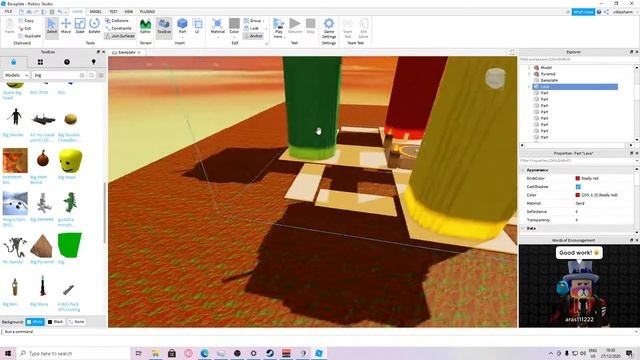Open the FILE menu
Screen dimensions: 640x360
(8, 11)
